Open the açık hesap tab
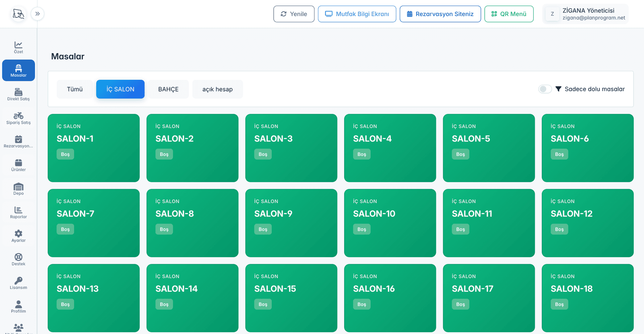Viewport: 644px width, 334px height. click(217, 89)
